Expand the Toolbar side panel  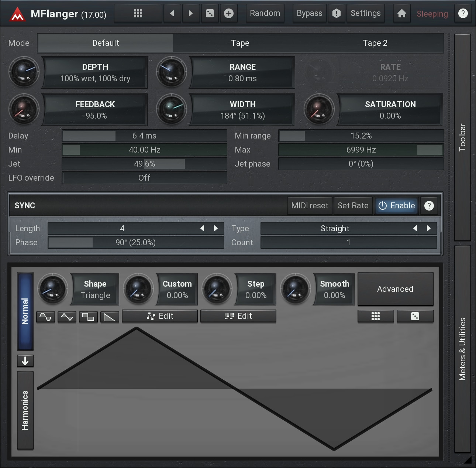click(462, 137)
